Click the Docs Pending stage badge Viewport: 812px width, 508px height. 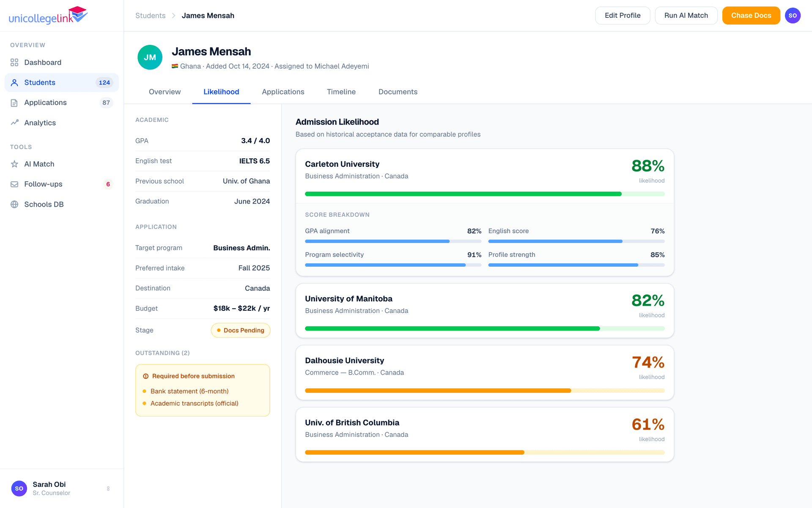(241, 330)
